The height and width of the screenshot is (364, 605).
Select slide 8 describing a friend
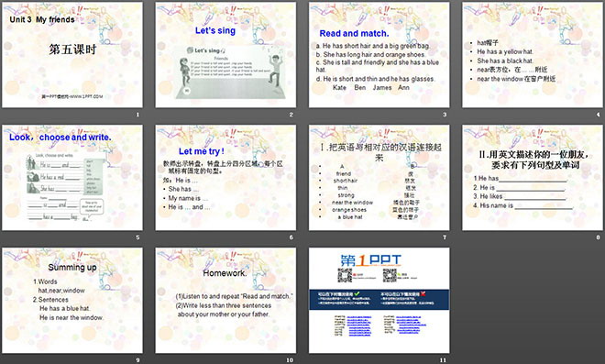[x=533, y=178]
